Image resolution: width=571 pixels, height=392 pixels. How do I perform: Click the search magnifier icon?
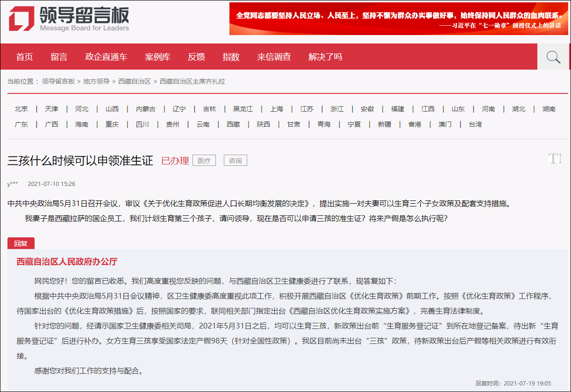(553, 57)
